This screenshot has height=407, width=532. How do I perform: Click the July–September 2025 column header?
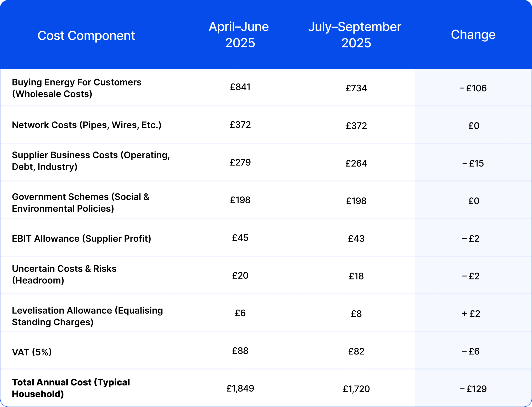point(355,35)
